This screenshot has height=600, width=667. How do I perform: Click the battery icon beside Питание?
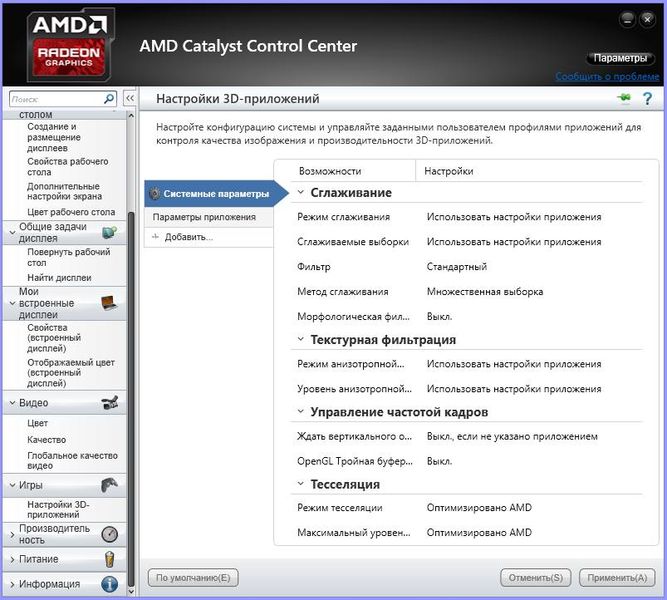pyautogui.click(x=109, y=559)
